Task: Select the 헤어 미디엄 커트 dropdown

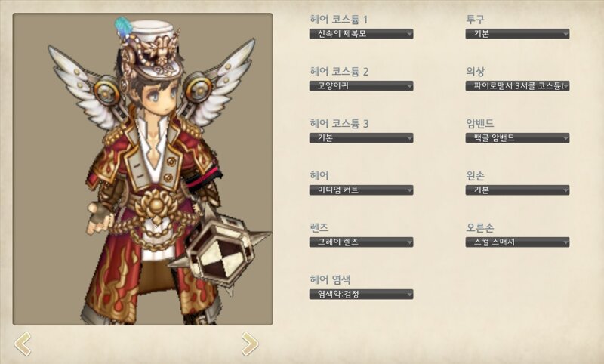Action: click(x=362, y=190)
